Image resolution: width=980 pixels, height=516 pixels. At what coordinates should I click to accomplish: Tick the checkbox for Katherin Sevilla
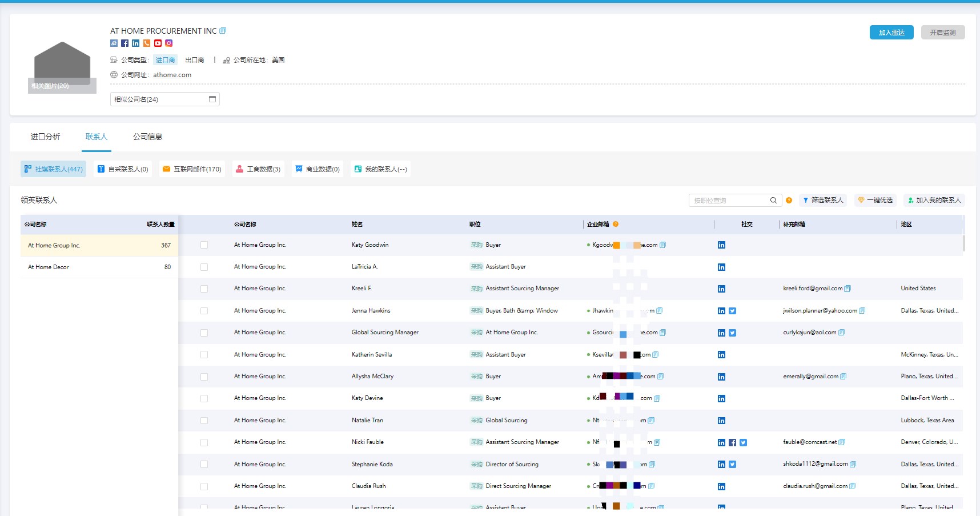pyautogui.click(x=204, y=355)
